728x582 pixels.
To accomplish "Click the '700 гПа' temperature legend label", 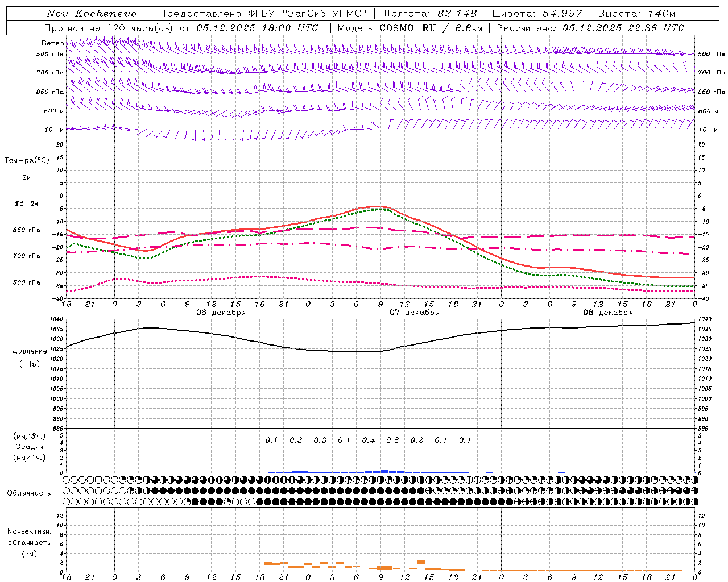I will 27,256.
